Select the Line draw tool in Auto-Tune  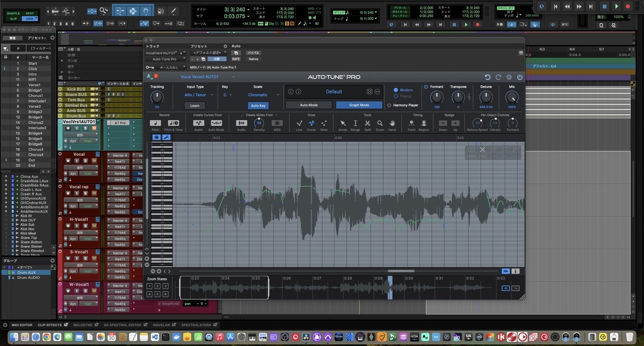(299, 123)
